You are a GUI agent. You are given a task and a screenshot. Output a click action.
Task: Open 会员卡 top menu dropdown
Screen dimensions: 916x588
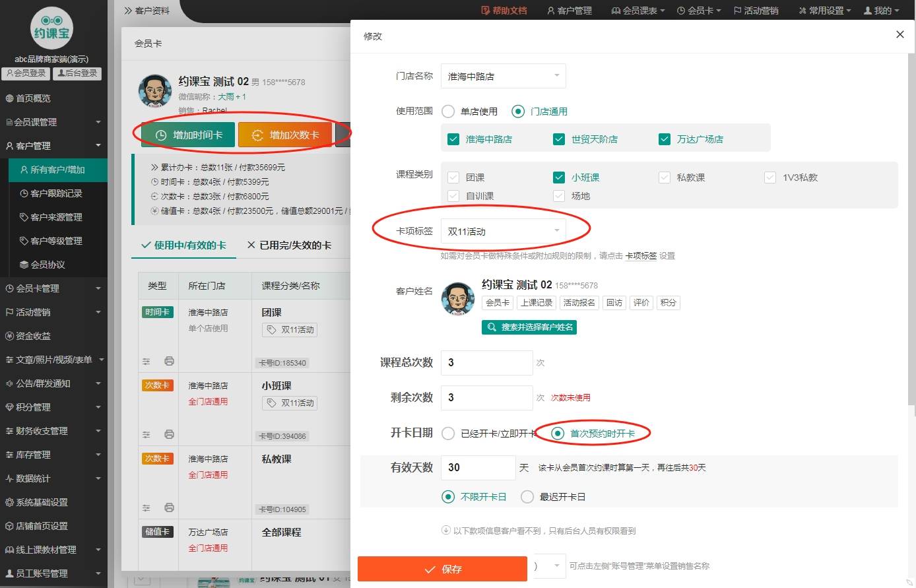[699, 11]
